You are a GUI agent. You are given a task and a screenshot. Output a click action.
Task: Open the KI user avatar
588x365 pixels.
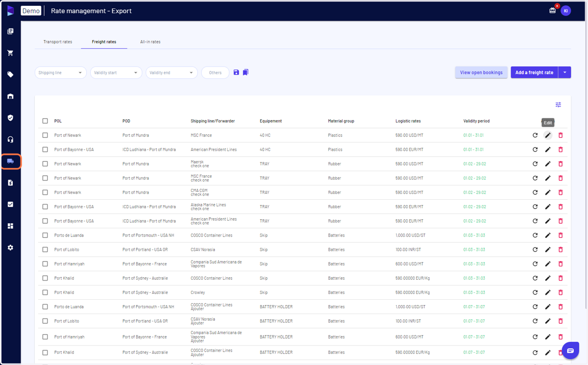coord(566,10)
